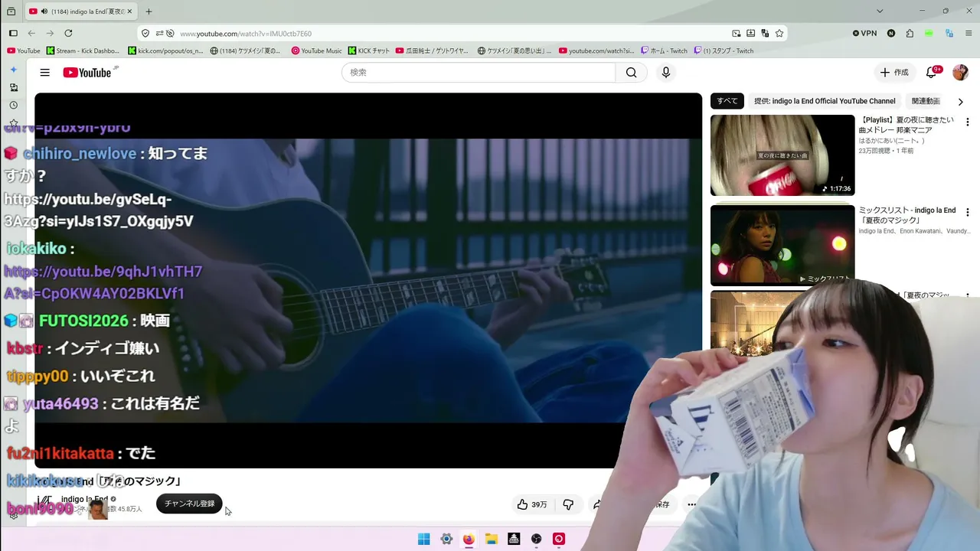
Task: Go back in browser history
Action: (31, 34)
